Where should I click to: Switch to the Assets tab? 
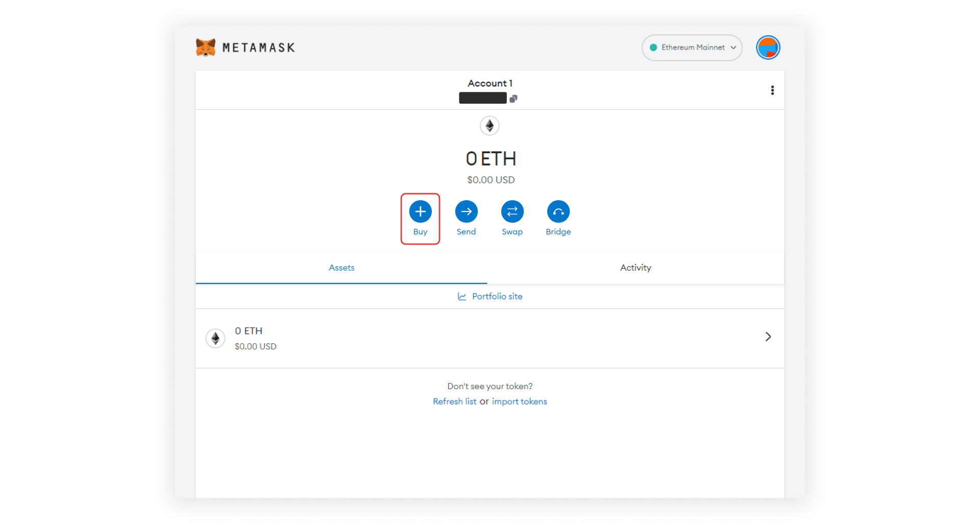341,268
